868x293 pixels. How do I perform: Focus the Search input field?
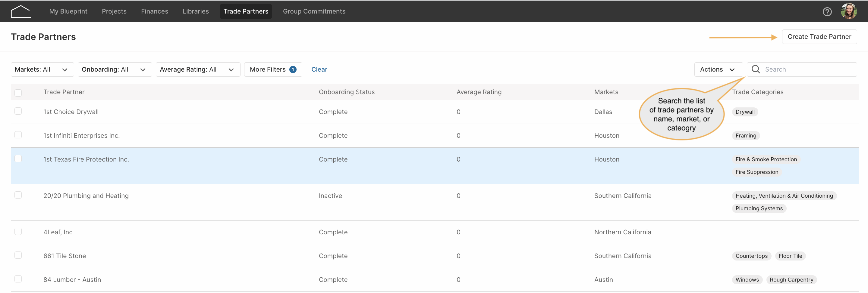click(802, 69)
